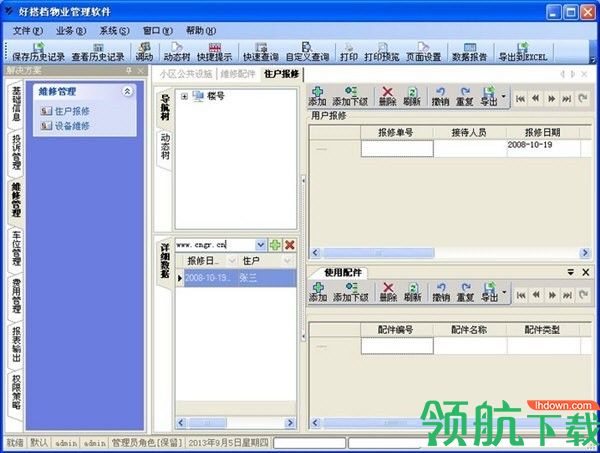Switch to the 小区公共设施 tab
This screenshot has width=600, height=453.
[186, 74]
